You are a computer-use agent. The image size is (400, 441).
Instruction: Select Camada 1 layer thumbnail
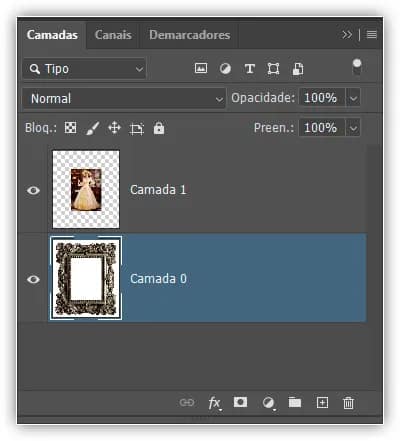(x=86, y=189)
